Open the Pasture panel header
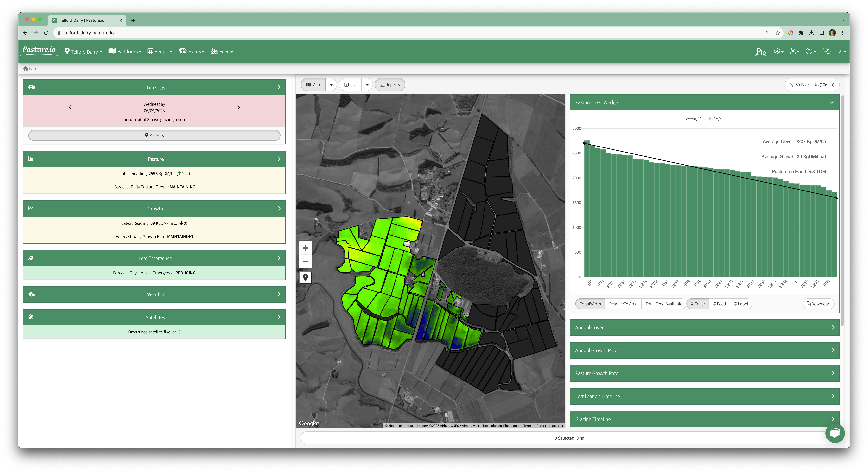 pyautogui.click(x=154, y=159)
